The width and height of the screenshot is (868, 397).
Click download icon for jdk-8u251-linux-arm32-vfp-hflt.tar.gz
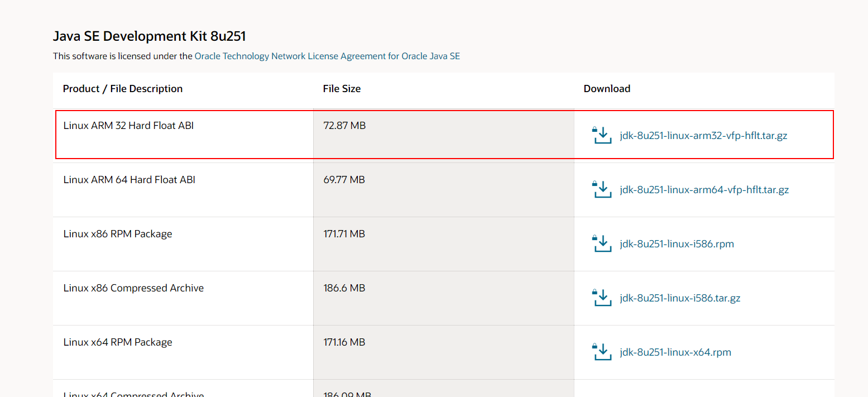pos(602,135)
